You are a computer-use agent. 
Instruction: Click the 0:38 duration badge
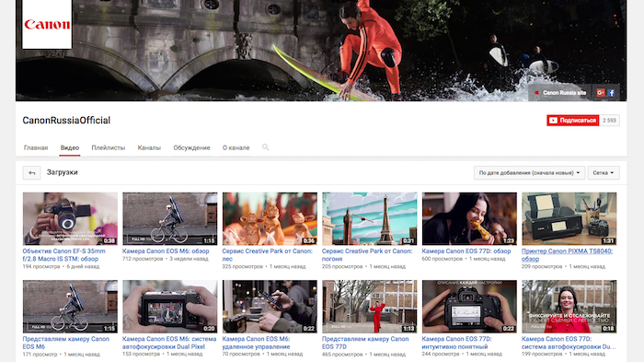point(109,240)
